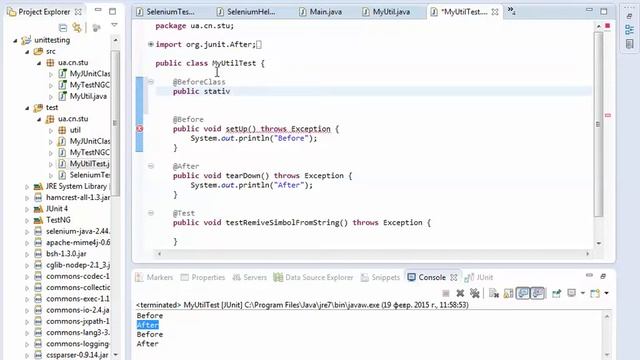This screenshot has width=640, height=360.
Task: Maximize the editor area
Action: [x=604, y=11]
